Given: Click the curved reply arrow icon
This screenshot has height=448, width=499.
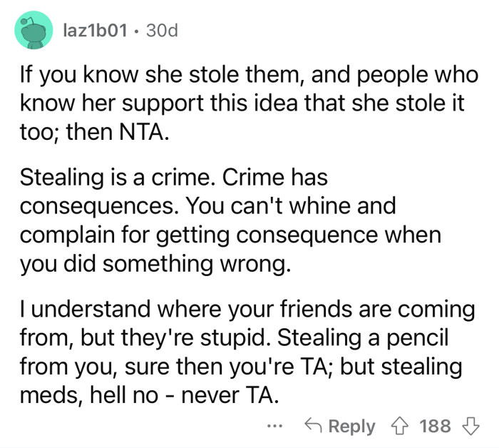Looking at the screenshot, I should point(313,426).
